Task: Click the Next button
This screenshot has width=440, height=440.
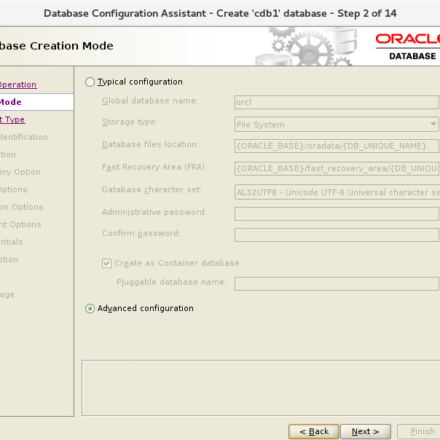Action: pos(365,432)
